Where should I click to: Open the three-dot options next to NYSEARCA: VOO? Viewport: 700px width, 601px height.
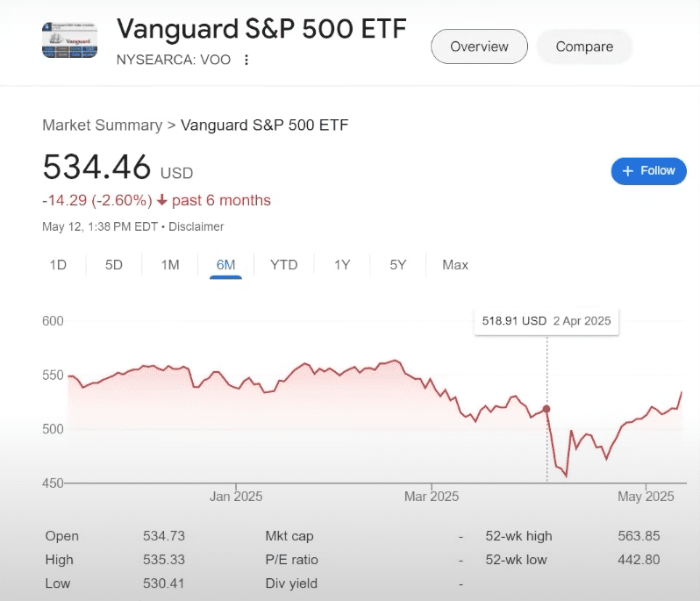[x=246, y=60]
